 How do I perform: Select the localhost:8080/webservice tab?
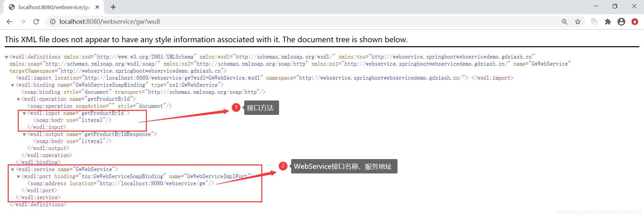(54, 7)
